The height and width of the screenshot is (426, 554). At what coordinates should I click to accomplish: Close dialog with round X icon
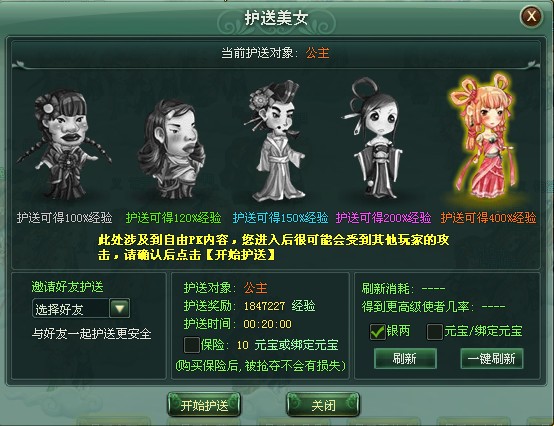point(531,16)
